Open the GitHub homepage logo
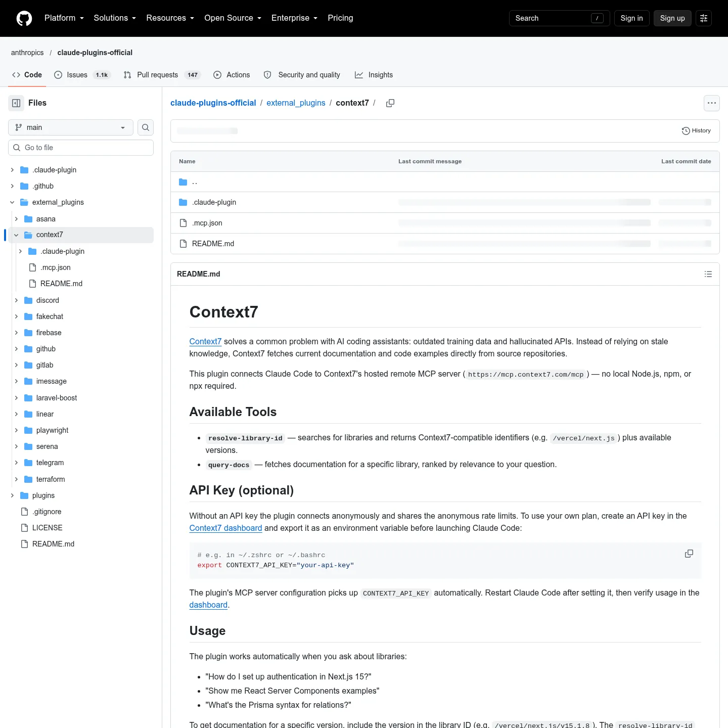Image resolution: width=728 pixels, height=728 pixels. 24,18
